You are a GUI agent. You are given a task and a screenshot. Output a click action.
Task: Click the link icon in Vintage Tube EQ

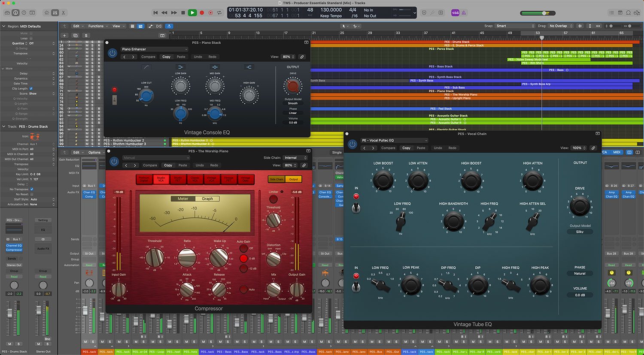tap(593, 148)
